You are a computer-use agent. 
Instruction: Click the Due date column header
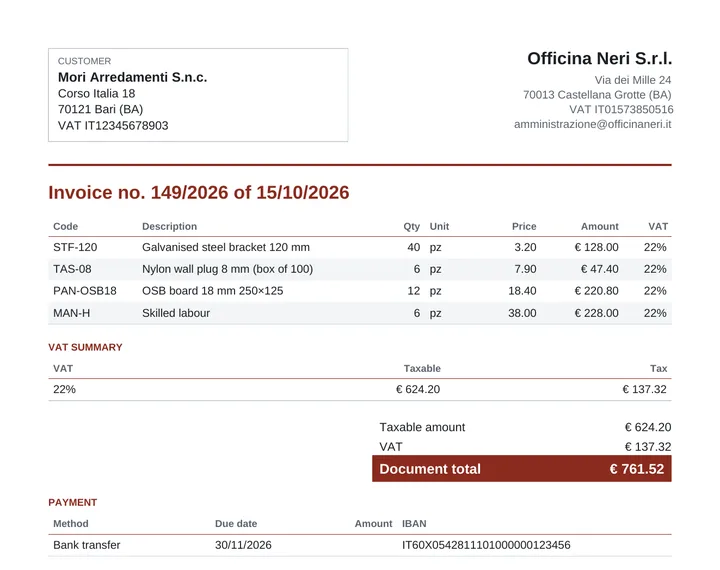point(236,524)
